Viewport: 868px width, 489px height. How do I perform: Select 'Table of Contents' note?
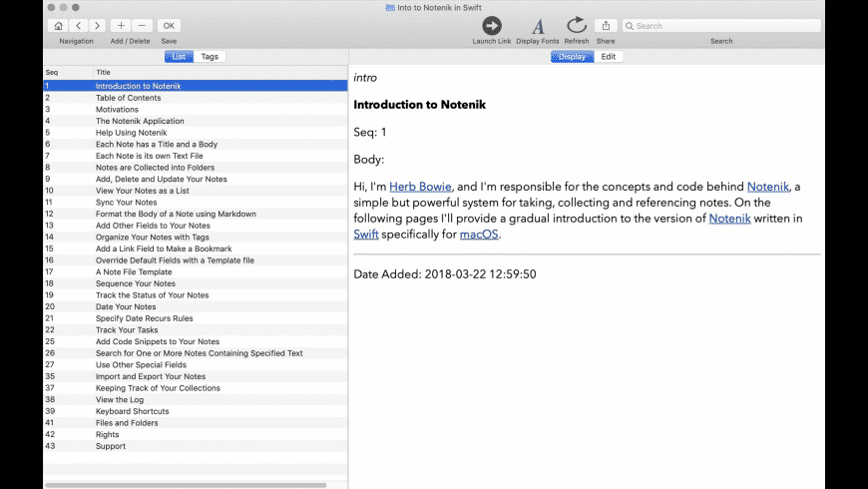[196, 98]
